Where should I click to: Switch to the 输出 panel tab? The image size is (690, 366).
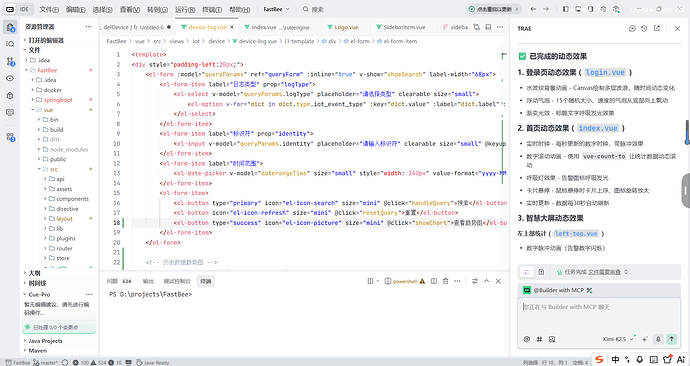[148, 281]
